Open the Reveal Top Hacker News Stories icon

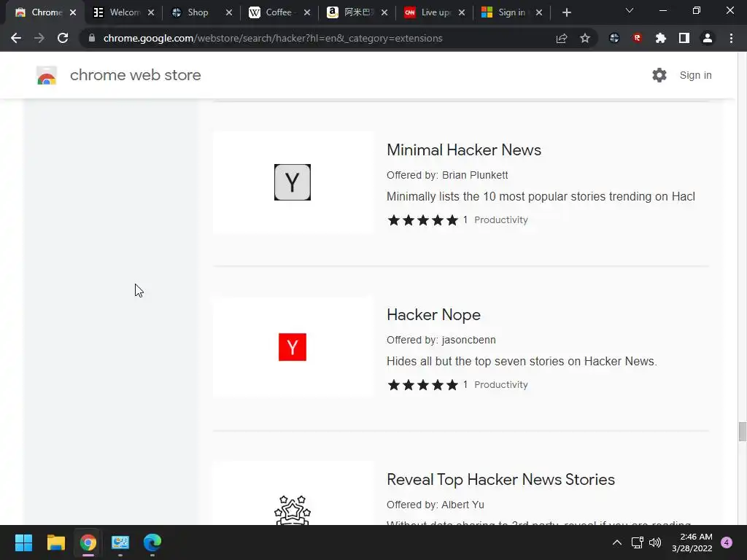[x=293, y=510]
